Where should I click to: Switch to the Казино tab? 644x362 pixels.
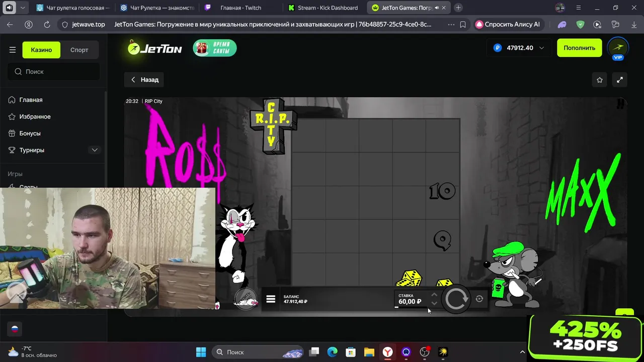pyautogui.click(x=41, y=50)
